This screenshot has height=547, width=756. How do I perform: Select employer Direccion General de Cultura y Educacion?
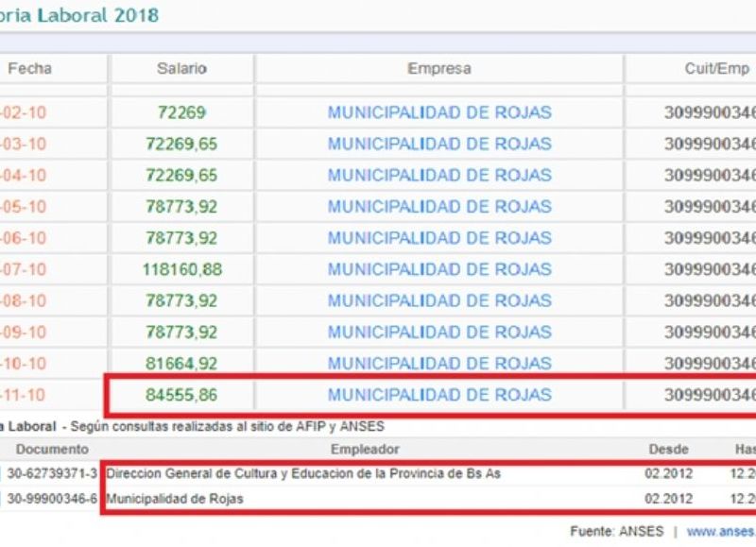click(303, 473)
